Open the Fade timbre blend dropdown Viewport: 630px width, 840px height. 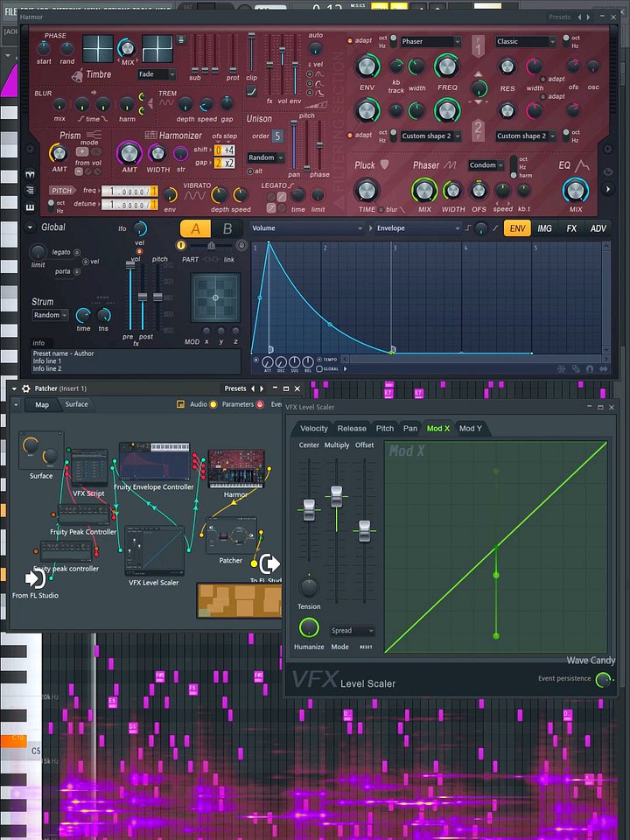(157, 74)
